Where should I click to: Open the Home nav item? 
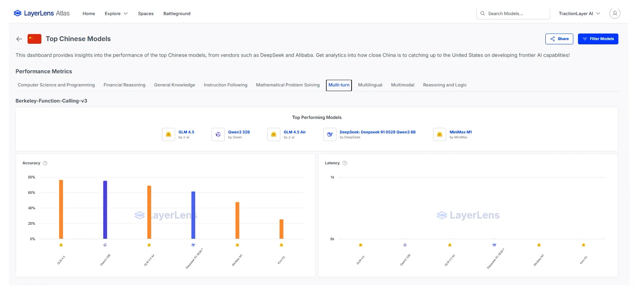[89, 14]
